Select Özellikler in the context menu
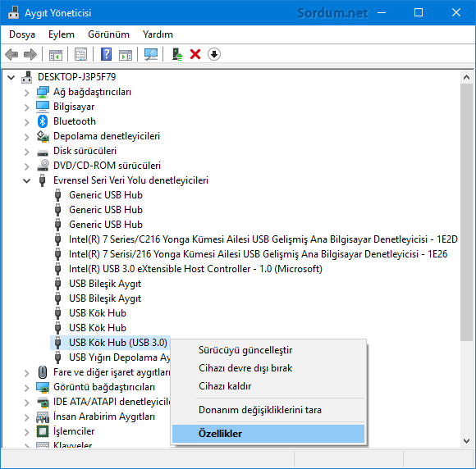This screenshot has height=469, width=476. point(268,434)
